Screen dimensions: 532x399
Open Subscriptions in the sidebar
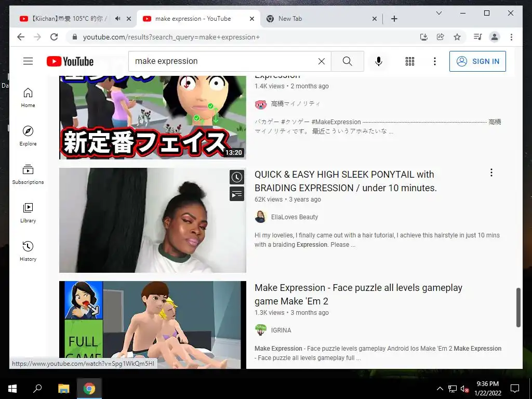(28, 175)
